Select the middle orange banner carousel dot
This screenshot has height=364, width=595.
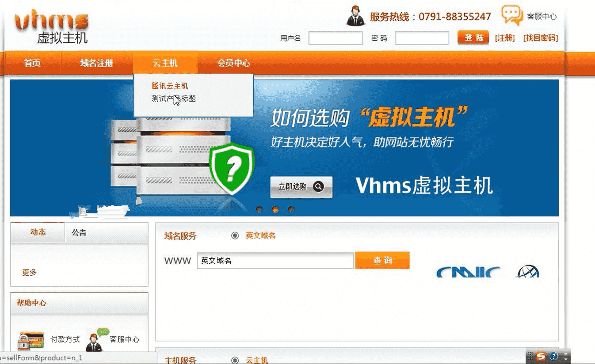(x=275, y=210)
